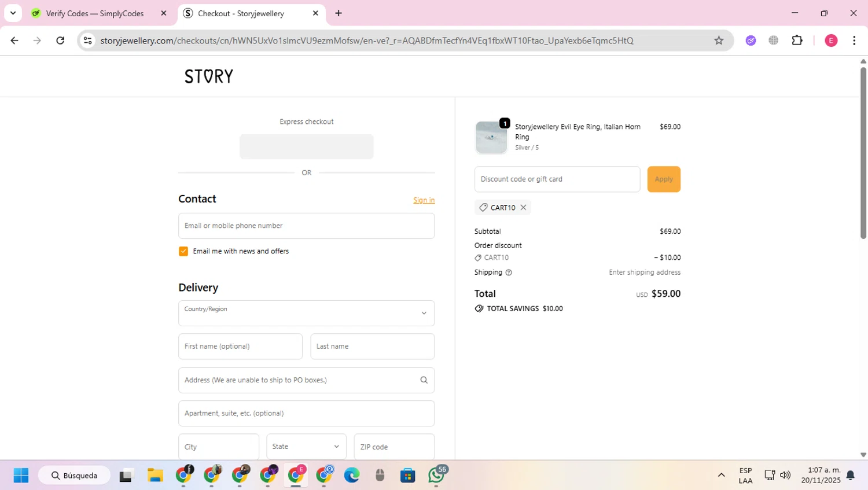
Task: Expand the Country/Region dropdown
Action: pyautogui.click(x=307, y=313)
